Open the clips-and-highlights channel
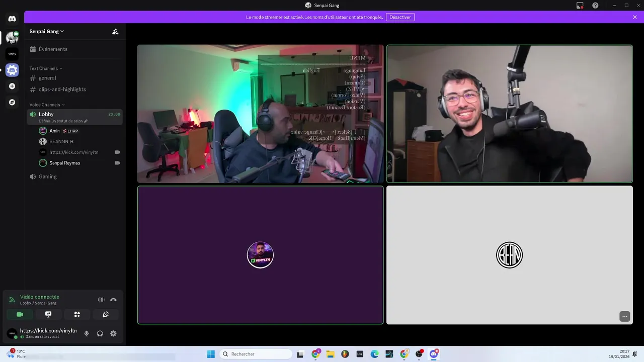This screenshot has height=362, width=644. pyautogui.click(x=74, y=89)
